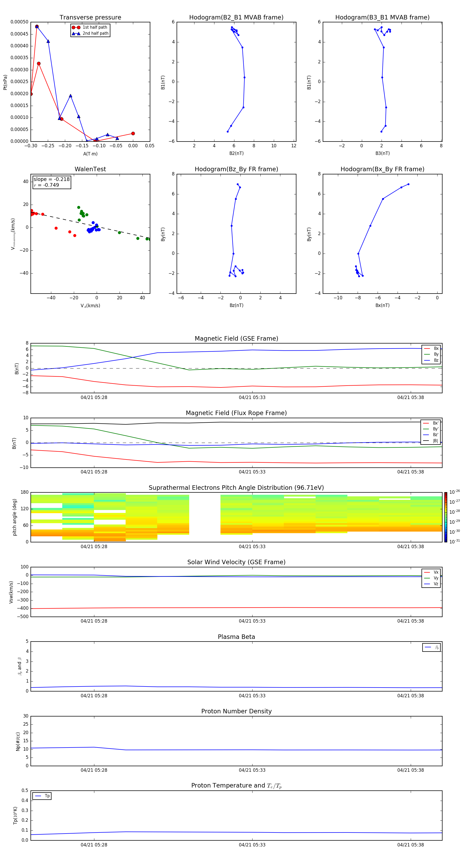Click the 'Magnetic Field (Flux Rope Frame)' title
The image size is (473, 868).
click(236, 413)
